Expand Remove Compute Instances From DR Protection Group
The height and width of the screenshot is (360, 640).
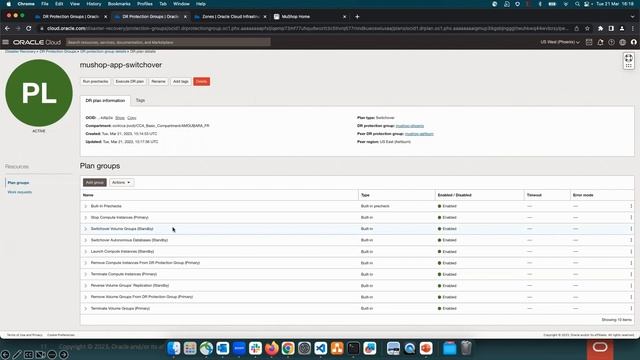point(86,263)
